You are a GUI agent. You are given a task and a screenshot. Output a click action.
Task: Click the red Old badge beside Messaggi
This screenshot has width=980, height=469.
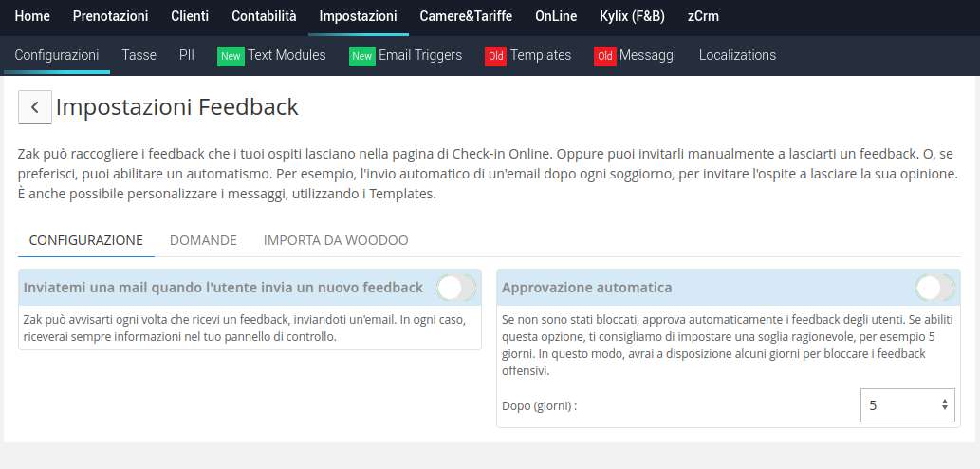point(605,56)
